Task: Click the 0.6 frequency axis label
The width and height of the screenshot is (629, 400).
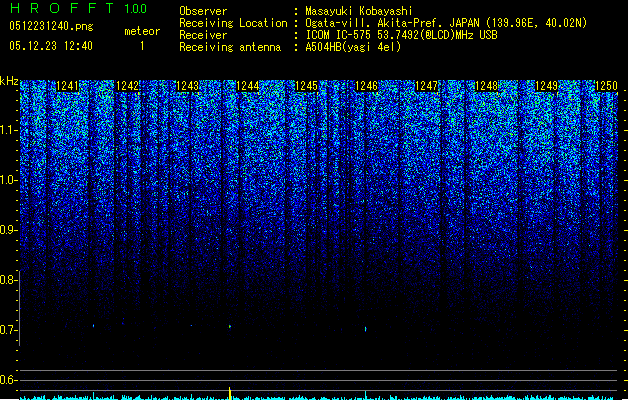Action: [9, 380]
